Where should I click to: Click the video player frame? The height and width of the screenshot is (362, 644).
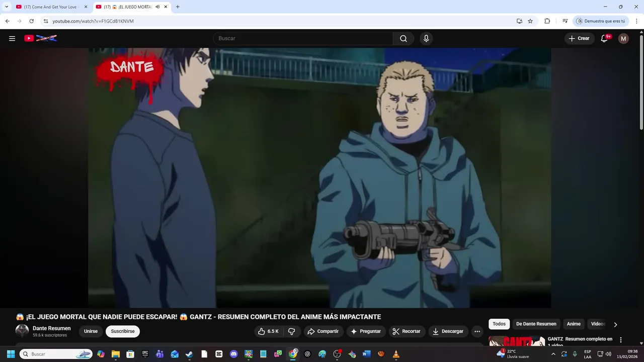point(319,177)
